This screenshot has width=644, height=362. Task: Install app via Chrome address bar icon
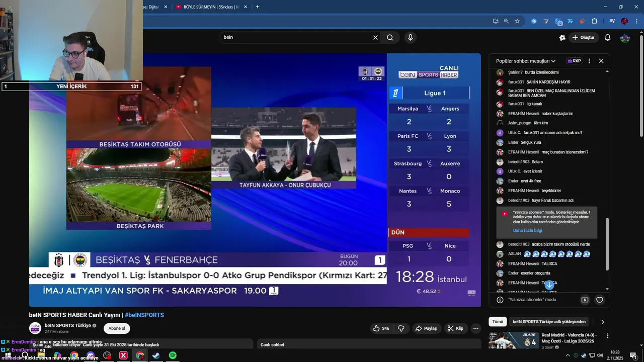(496, 21)
